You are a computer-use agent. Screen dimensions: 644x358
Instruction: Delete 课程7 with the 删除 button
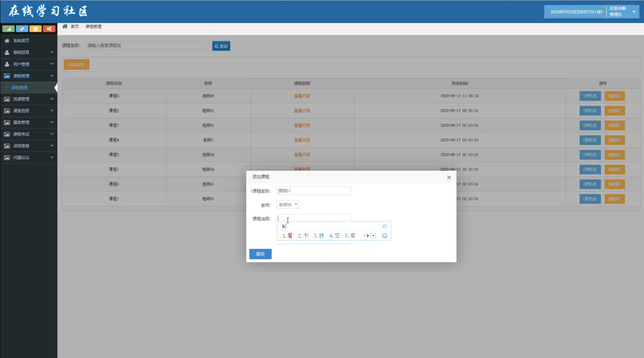(615, 199)
